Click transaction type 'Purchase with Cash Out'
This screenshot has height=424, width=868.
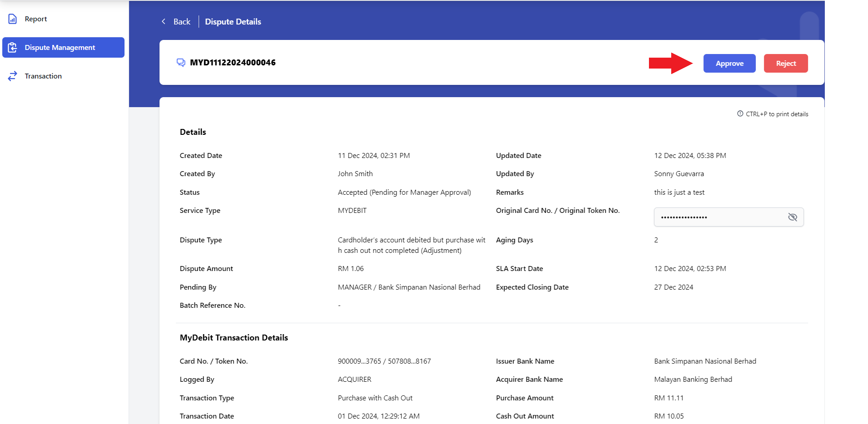375,398
